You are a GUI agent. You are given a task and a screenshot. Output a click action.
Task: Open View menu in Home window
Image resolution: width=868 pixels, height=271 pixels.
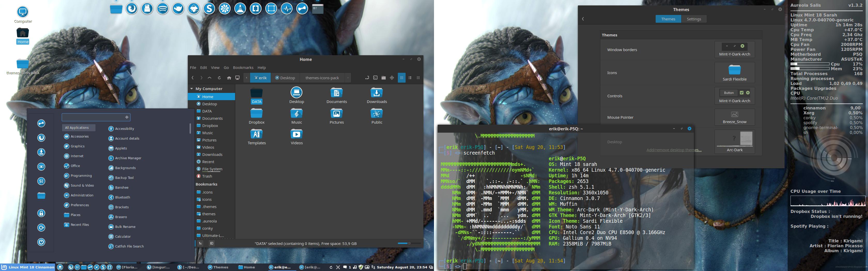215,68
